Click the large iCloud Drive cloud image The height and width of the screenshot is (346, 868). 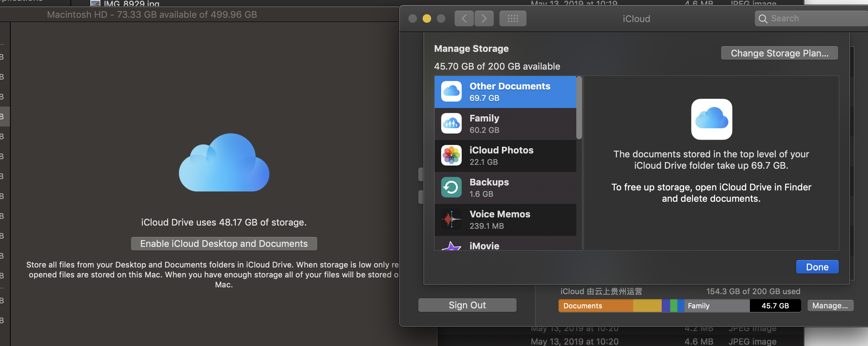coord(224,163)
